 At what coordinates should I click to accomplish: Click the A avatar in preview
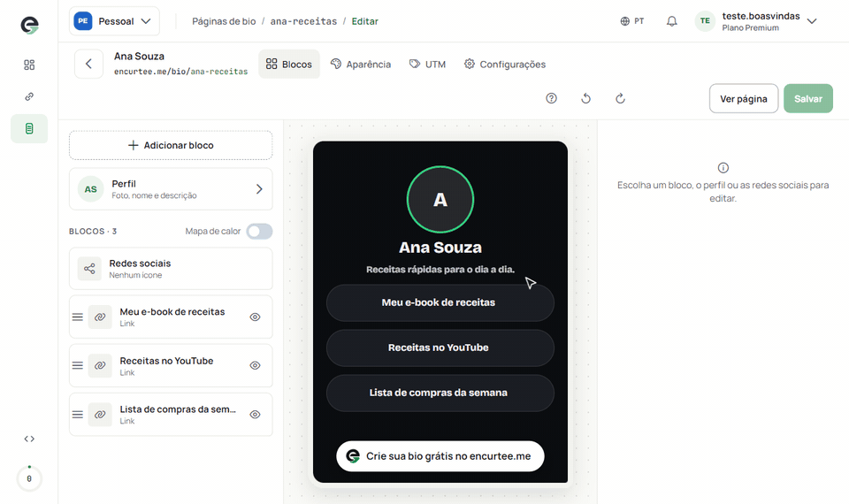click(440, 199)
